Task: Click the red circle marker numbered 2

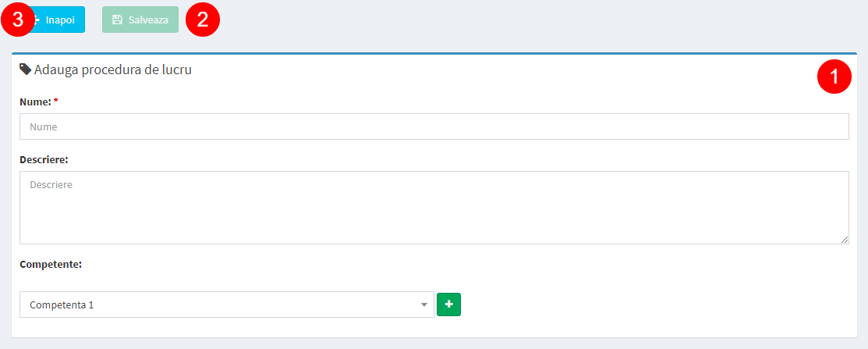Action: [203, 20]
